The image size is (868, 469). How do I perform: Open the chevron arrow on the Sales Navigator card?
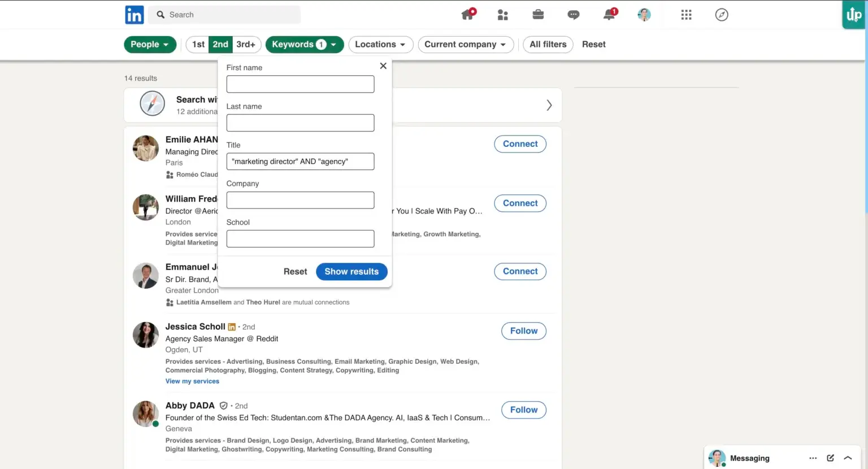(549, 105)
